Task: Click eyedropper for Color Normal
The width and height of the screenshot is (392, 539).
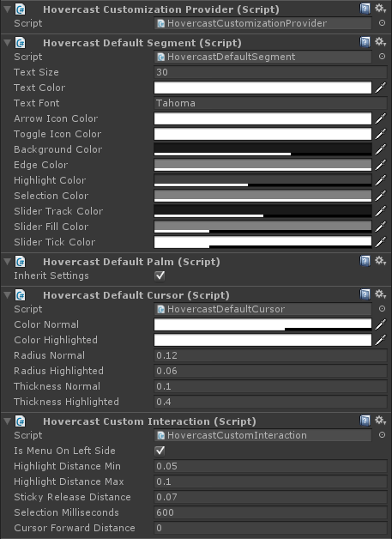Action: [380, 324]
